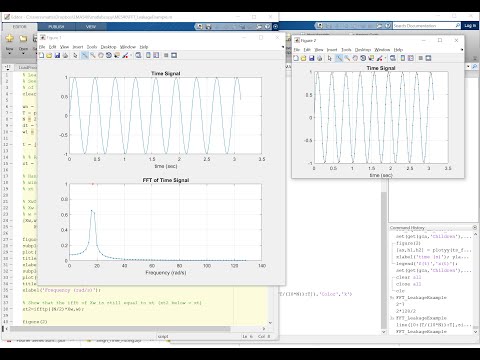Open Brush color dropdown arrow in Figure 1
480x360 pixels.
tap(130, 56)
